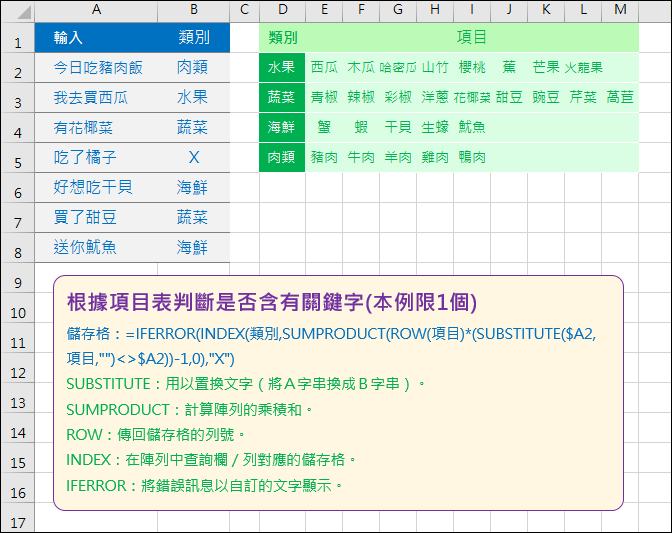Select cell containing 有花椰菜
Screen dimensions: 672x533
[96, 128]
